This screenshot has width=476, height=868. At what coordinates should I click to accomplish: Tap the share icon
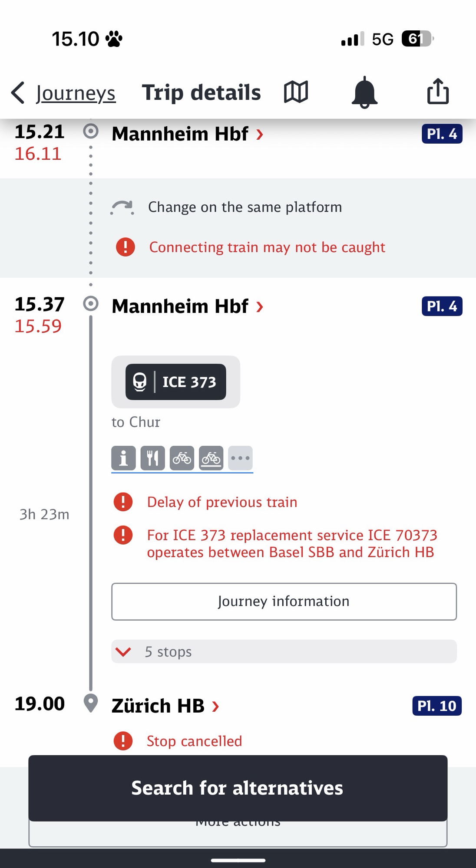coord(438,92)
